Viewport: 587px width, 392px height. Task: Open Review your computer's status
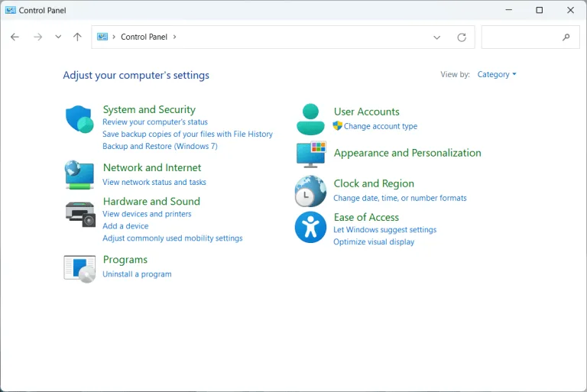155,122
